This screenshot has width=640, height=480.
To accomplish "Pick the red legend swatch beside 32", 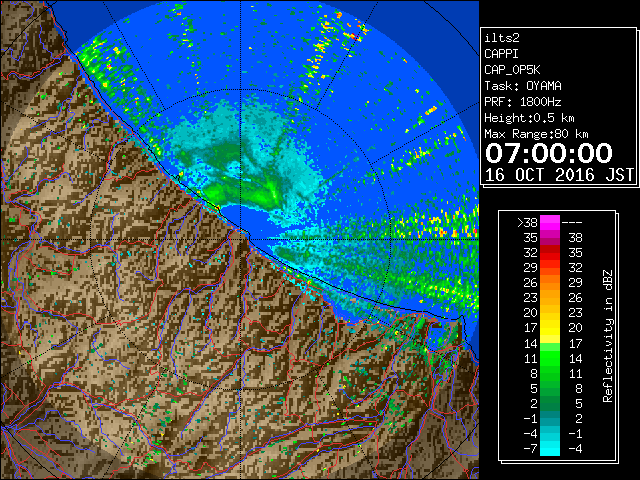I will (x=550, y=253).
